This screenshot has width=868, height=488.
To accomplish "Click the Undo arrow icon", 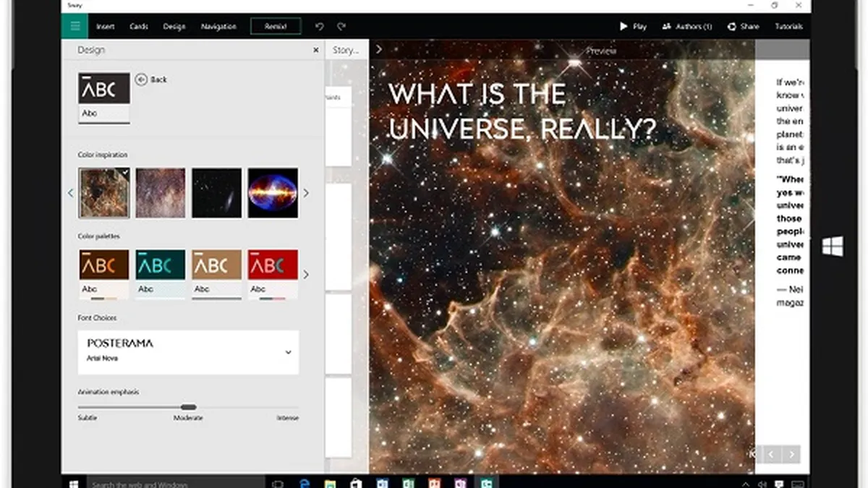I will click(x=320, y=27).
